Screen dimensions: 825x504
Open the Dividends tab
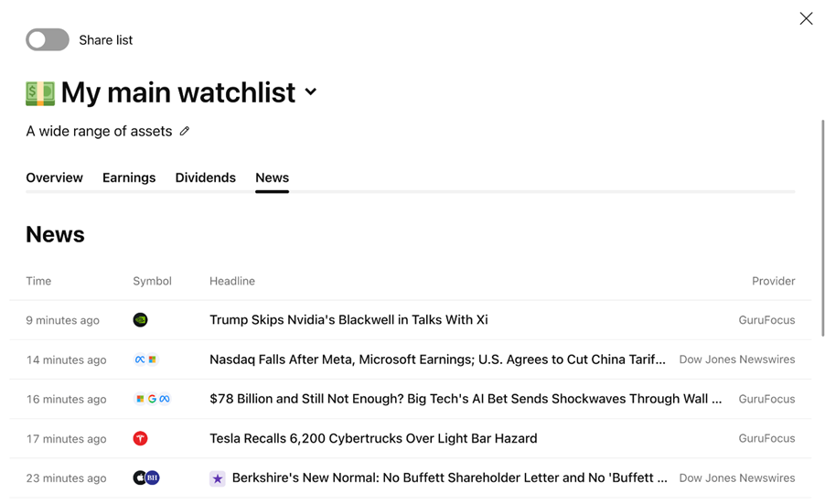point(205,177)
